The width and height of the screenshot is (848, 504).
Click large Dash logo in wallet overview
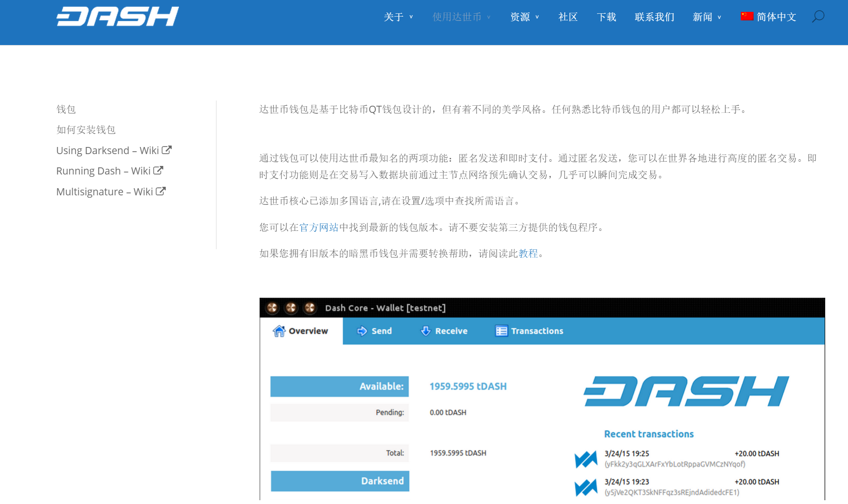(x=686, y=391)
